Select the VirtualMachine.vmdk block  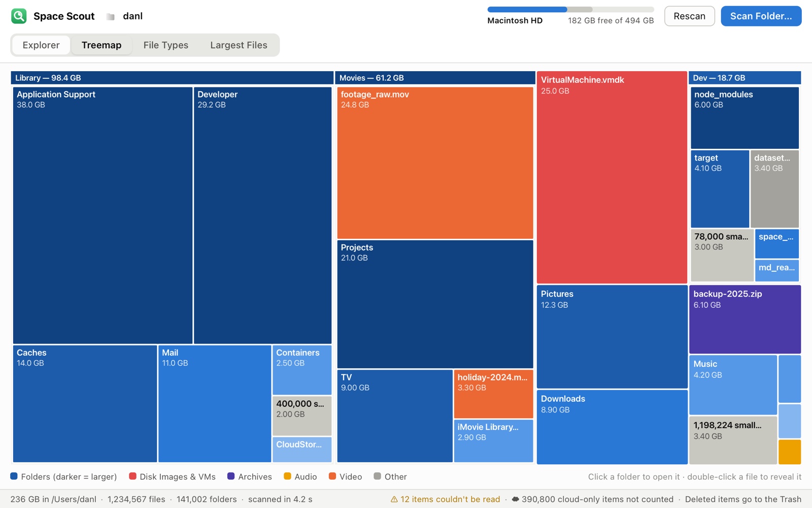click(612, 177)
